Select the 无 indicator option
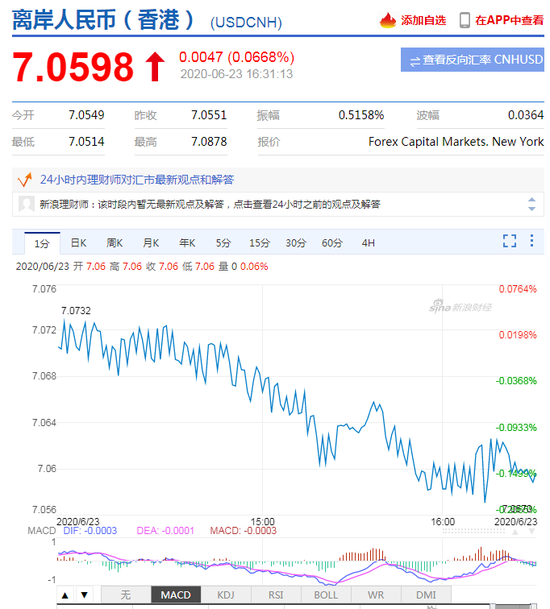The height and width of the screenshot is (609, 550). click(x=126, y=595)
